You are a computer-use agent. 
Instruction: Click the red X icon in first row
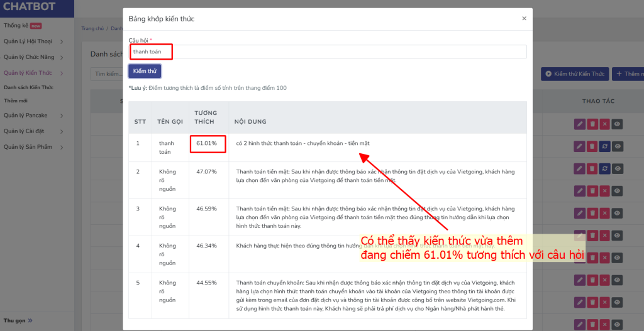[x=604, y=124]
